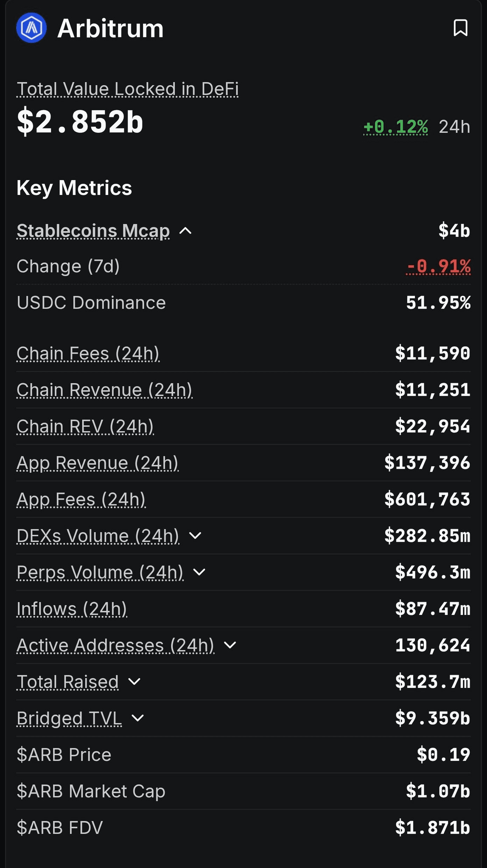Viewport: 487px width, 868px height.
Task: Bookmark Arbitrum with the bookmark icon
Action: tap(460, 28)
